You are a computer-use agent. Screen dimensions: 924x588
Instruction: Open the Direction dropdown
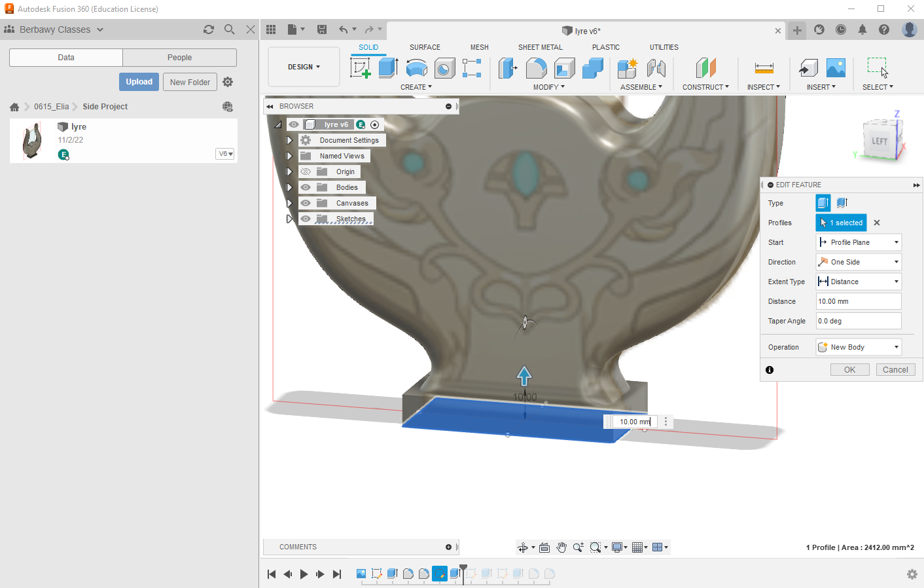(x=859, y=262)
